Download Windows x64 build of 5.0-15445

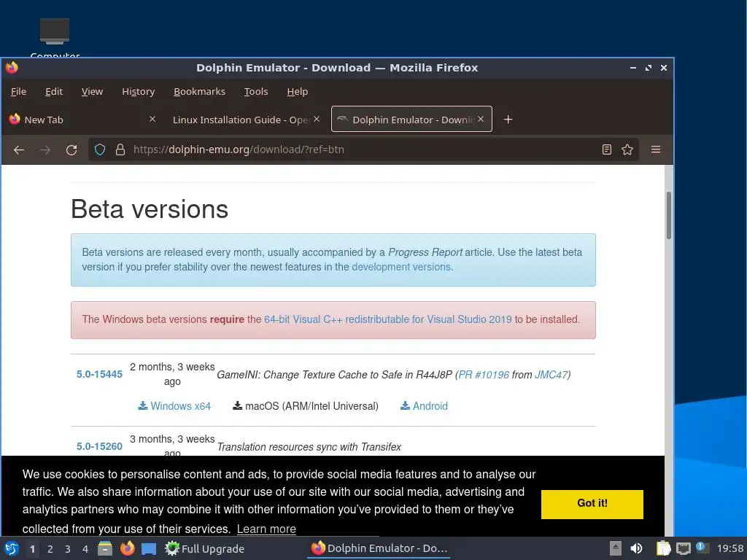coord(174,405)
